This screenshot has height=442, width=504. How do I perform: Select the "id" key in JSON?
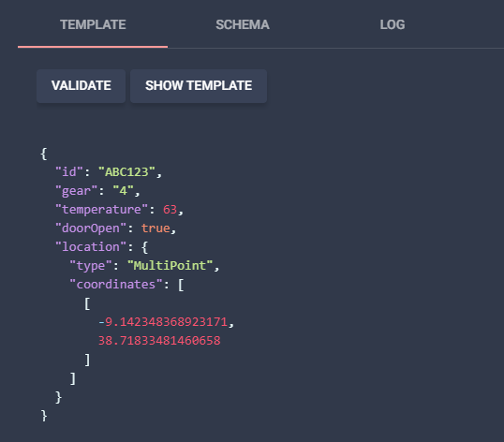(x=69, y=172)
